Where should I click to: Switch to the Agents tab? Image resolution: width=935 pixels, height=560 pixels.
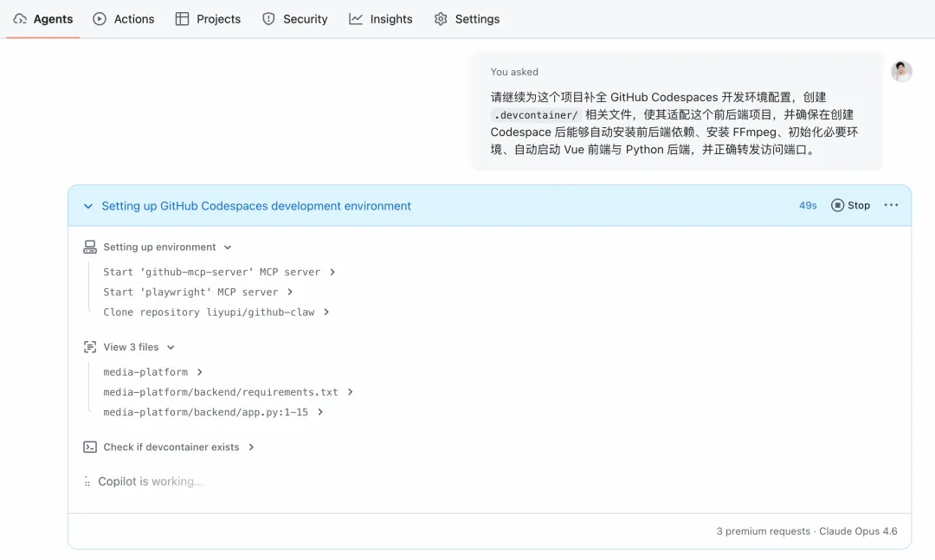tap(43, 19)
